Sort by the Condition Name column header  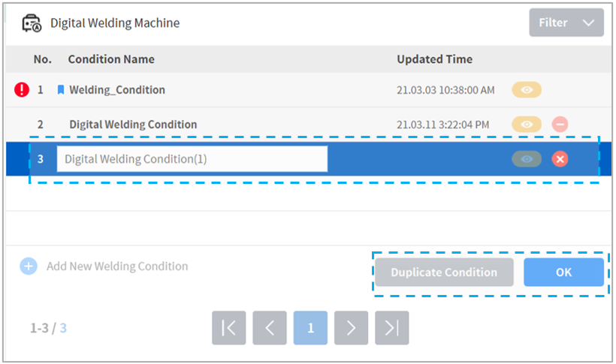coord(111,59)
